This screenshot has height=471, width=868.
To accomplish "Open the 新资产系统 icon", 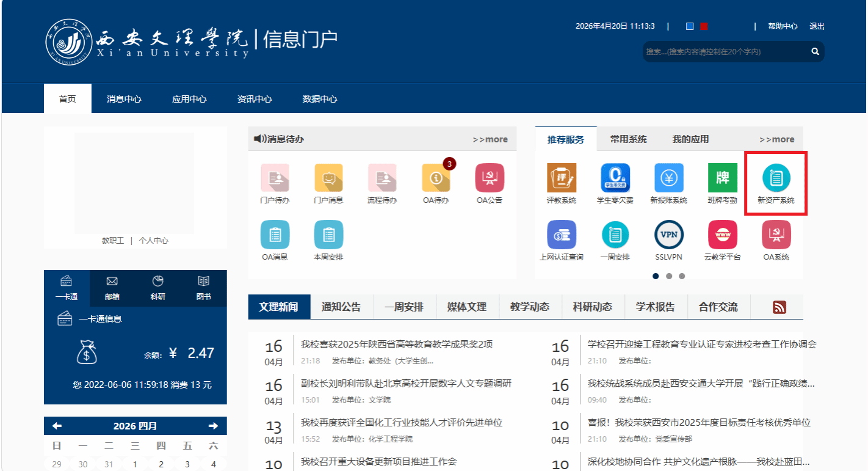I will pos(776,178).
